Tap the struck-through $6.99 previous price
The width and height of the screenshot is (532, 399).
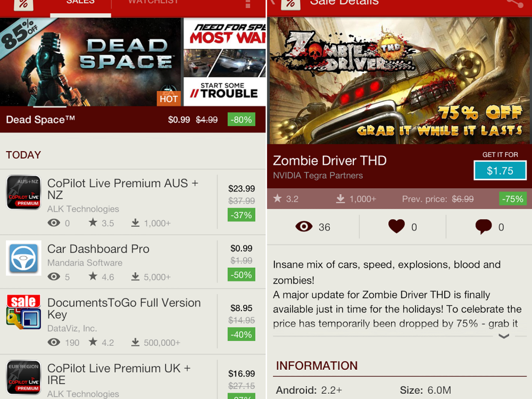463,199
